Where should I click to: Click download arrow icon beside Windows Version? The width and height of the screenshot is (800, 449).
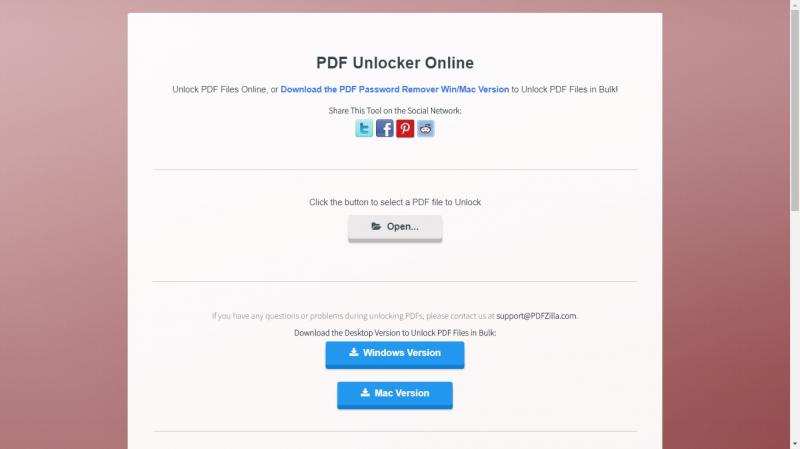tap(354, 352)
